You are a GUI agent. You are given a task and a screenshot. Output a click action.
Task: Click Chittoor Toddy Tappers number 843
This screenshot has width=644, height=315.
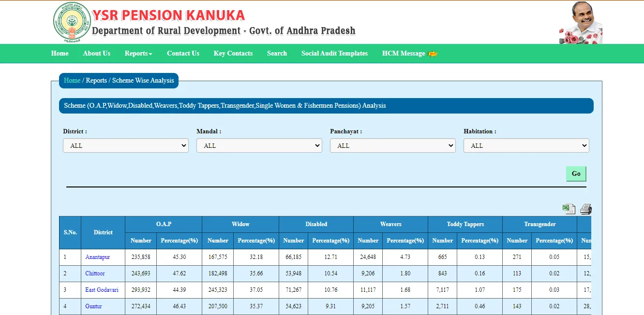[x=443, y=273]
